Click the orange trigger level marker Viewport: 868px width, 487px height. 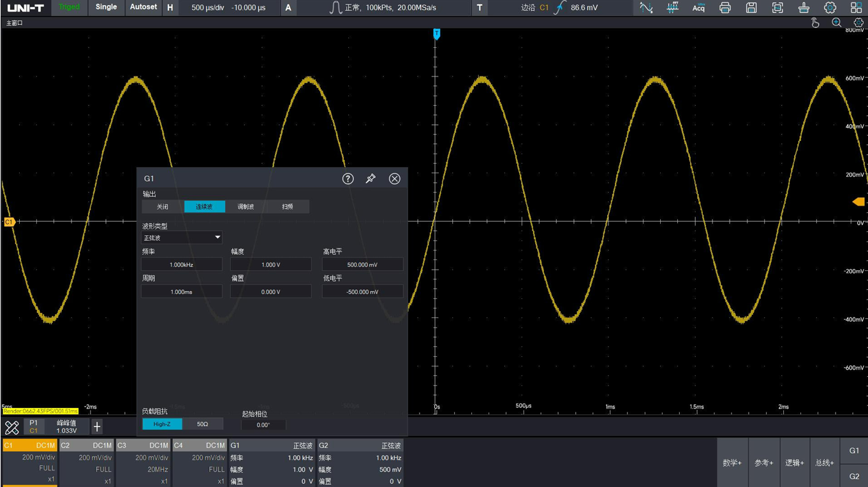pyautogui.click(x=858, y=202)
